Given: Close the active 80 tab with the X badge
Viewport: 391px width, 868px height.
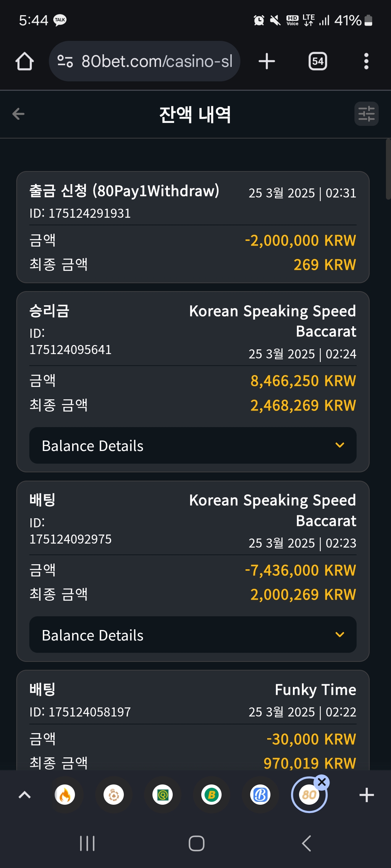Looking at the screenshot, I should (x=322, y=782).
